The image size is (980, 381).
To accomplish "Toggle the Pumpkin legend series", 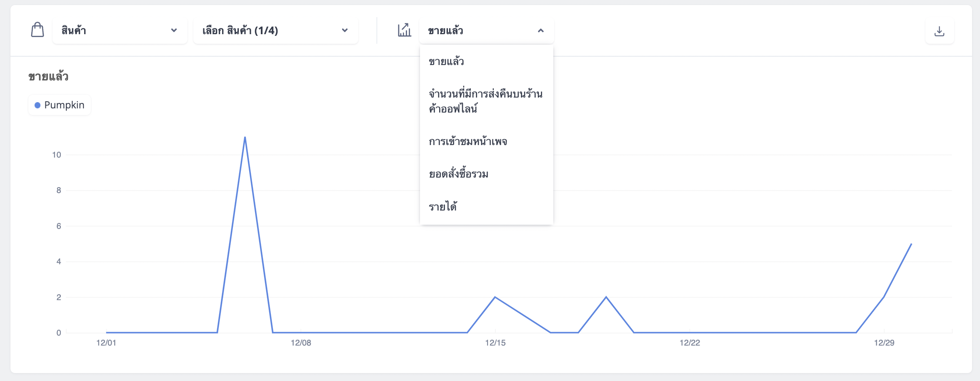I will pos(60,105).
